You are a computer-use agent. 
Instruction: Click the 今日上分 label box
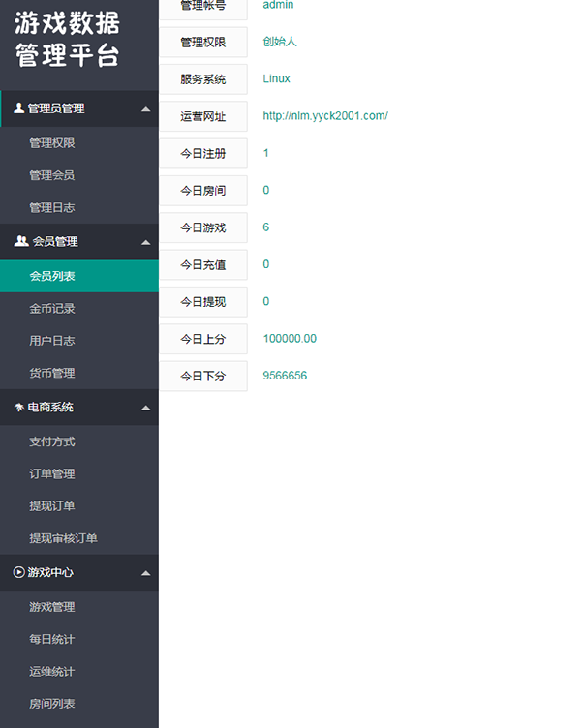[203, 340]
